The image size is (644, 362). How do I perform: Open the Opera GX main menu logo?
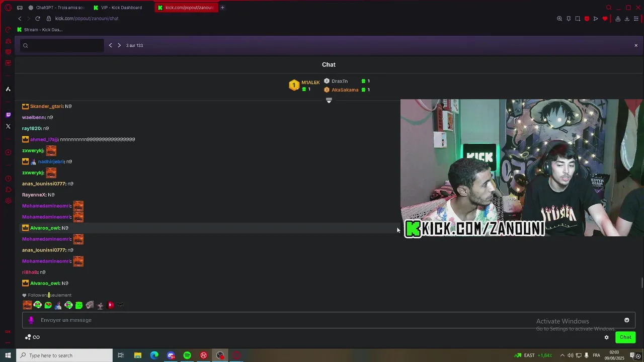pyautogui.click(x=8, y=8)
